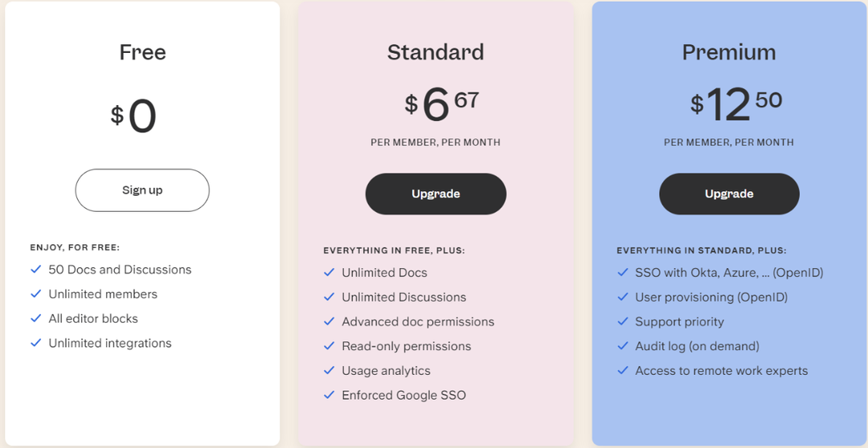Viewport: 868px width, 448px height.
Task: Click checkmark next to Unlimited members
Action: pyautogui.click(x=36, y=294)
